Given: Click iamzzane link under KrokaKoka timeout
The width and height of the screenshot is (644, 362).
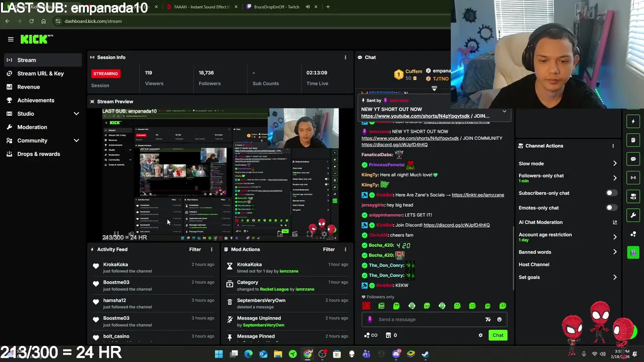Looking at the screenshot, I should [288, 271].
